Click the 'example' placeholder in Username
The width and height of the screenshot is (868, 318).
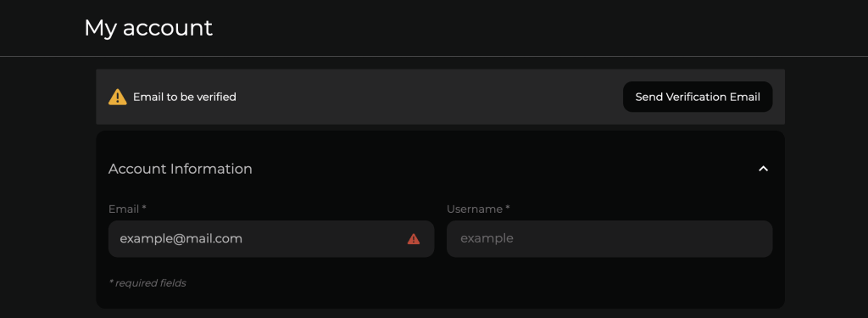point(487,239)
